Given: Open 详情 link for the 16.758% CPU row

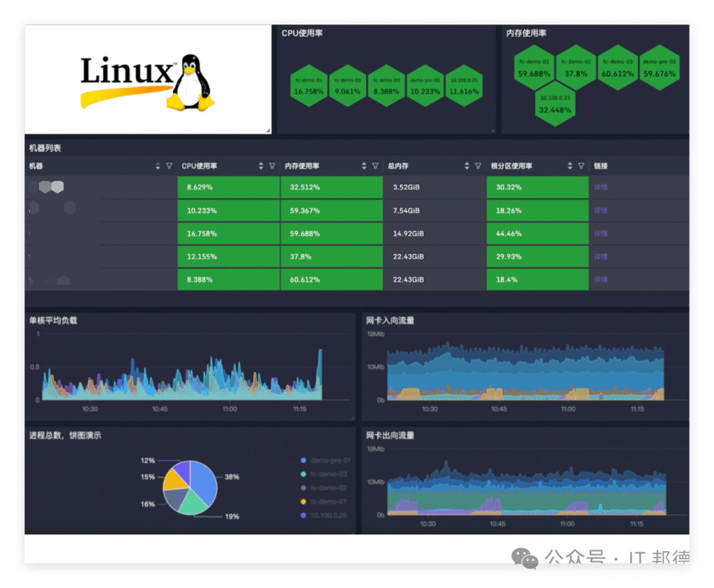Looking at the screenshot, I should coord(600,233).
